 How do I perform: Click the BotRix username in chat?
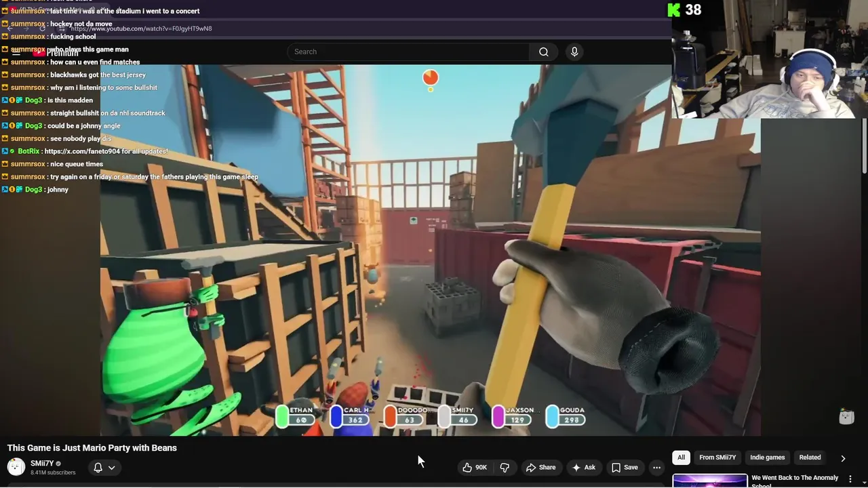(x=28, y=151)
